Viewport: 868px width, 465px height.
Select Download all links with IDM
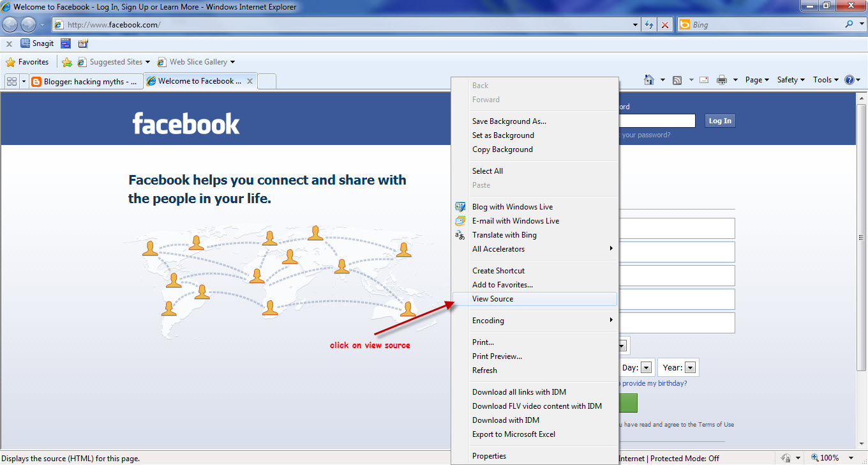(x=535, y=392)
